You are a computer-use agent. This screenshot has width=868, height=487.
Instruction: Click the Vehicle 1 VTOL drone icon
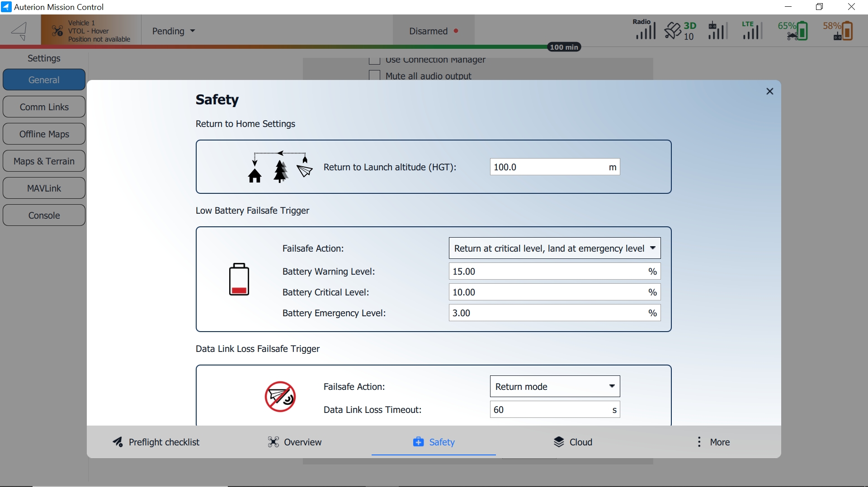pos(57,31)
